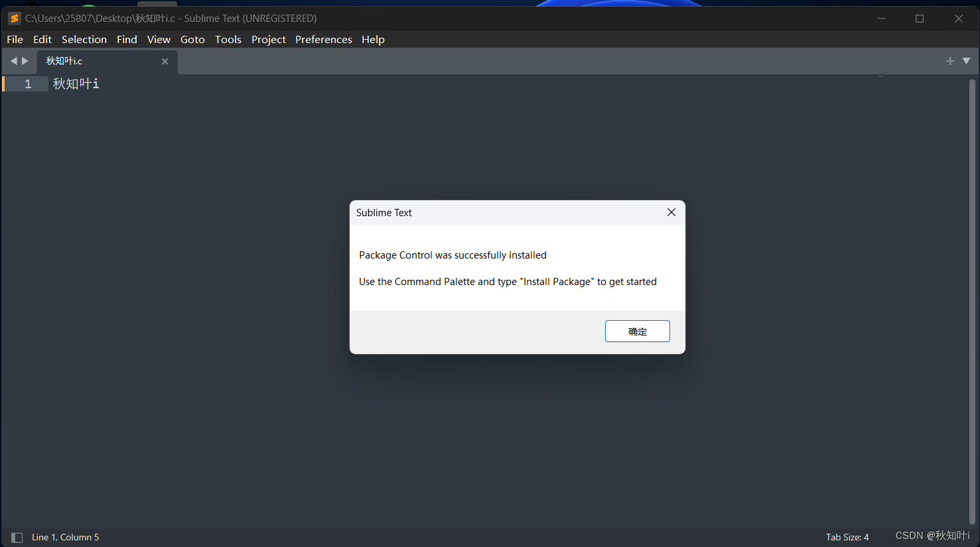Add a new tab with plus icon

950,61
